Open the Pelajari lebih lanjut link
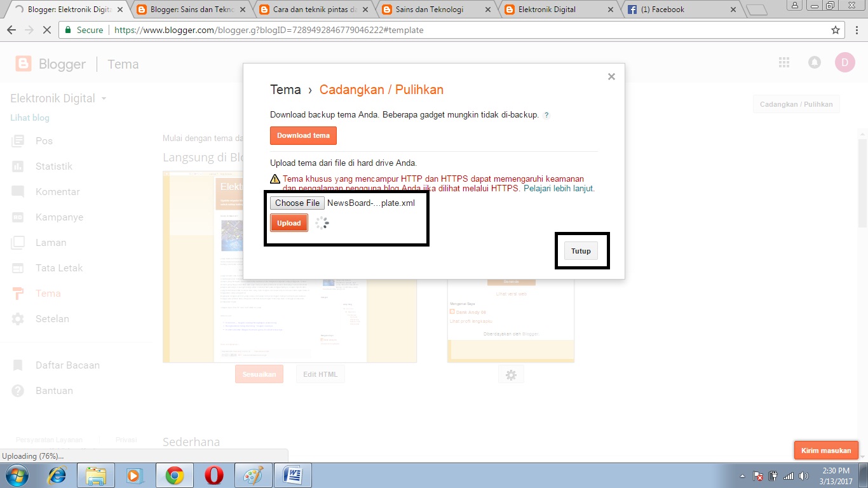Viewport: 868px width, 488px height. pos(558,189)
